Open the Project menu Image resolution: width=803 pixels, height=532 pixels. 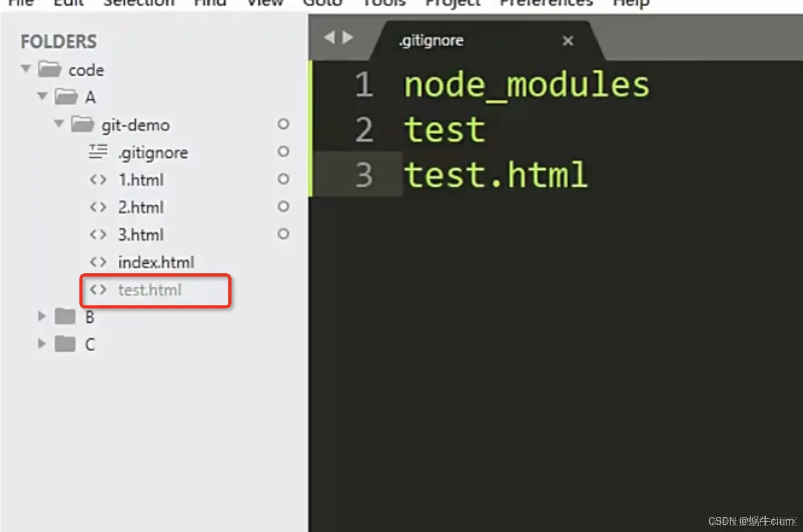tap(453, 3)
